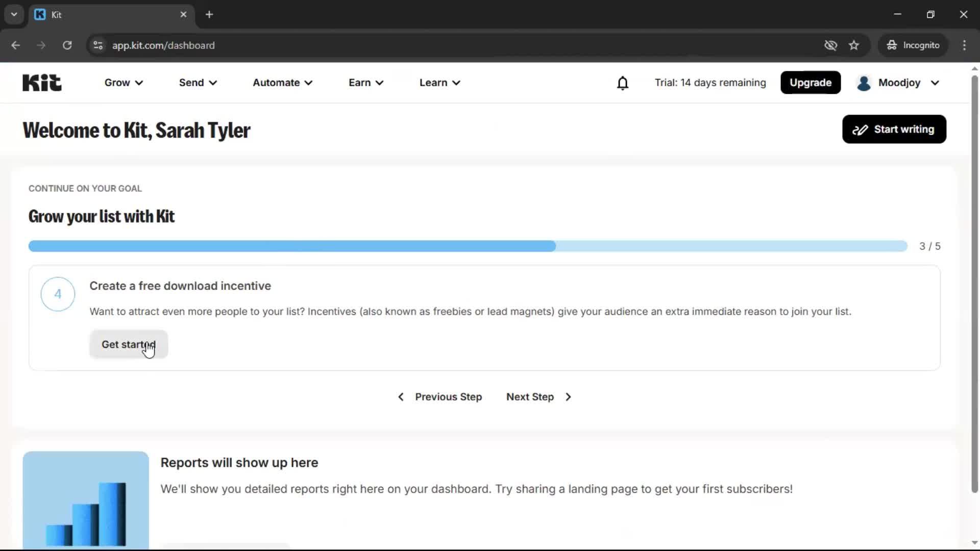The width and height of the screenshot is (980, 551).
Task: Open site permission settings in address bar
Action: 97,45
